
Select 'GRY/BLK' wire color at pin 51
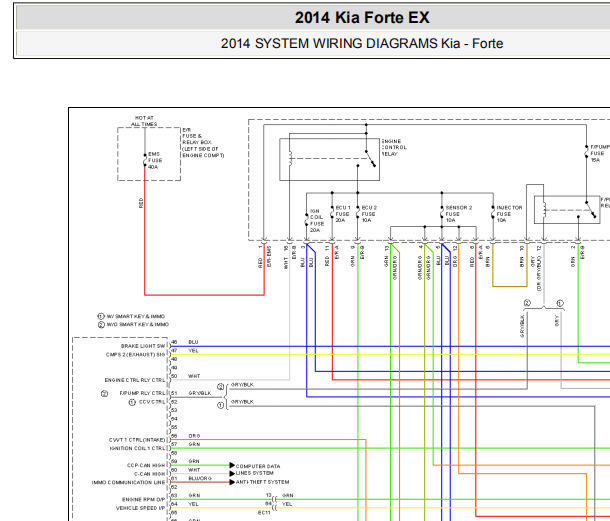(x=200, y=393)
